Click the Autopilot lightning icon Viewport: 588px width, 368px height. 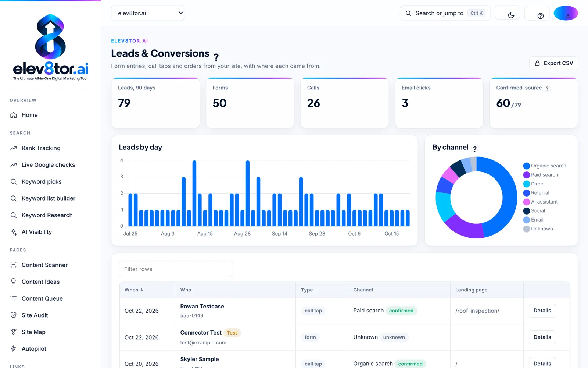pyautogui.click(x=14, y=348)
